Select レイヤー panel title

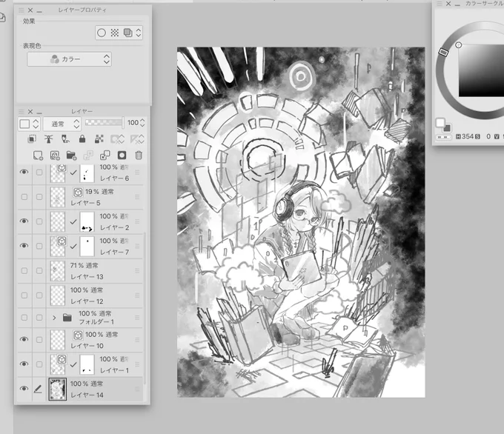(82, 111)
